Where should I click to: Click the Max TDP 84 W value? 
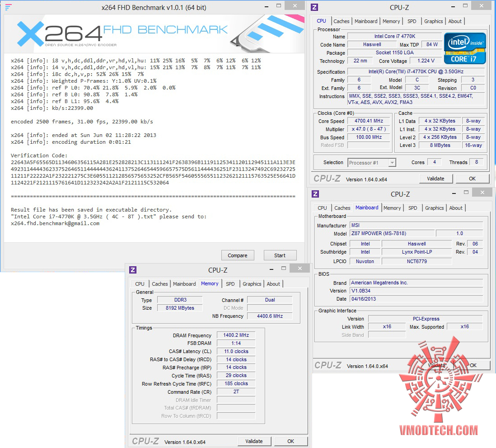(x=432, y=45)
